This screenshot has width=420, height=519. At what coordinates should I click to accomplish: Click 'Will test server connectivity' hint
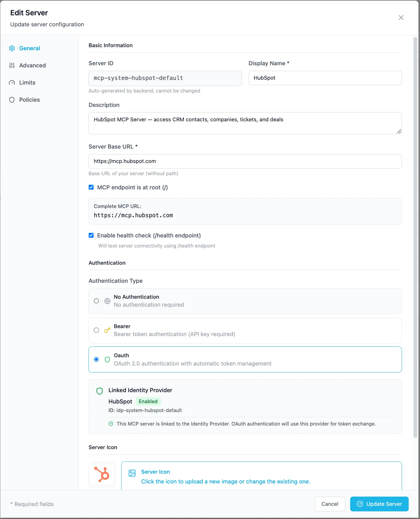click(x=157, y=246)
